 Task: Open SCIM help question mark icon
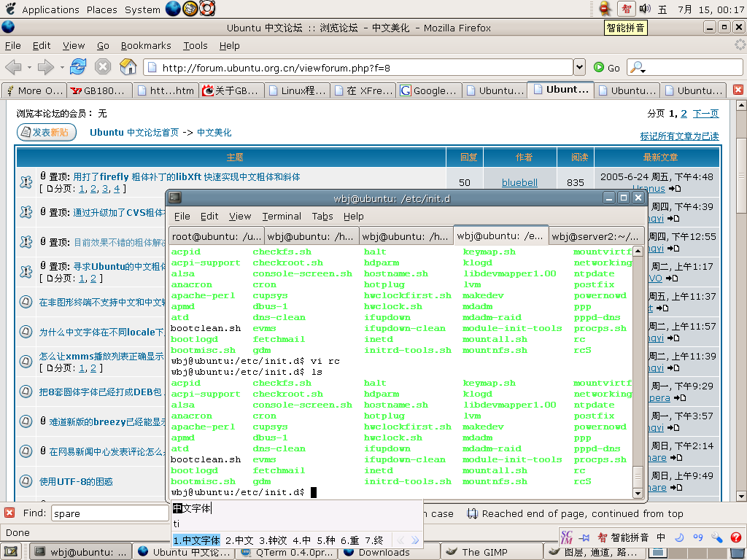[735, 537]
